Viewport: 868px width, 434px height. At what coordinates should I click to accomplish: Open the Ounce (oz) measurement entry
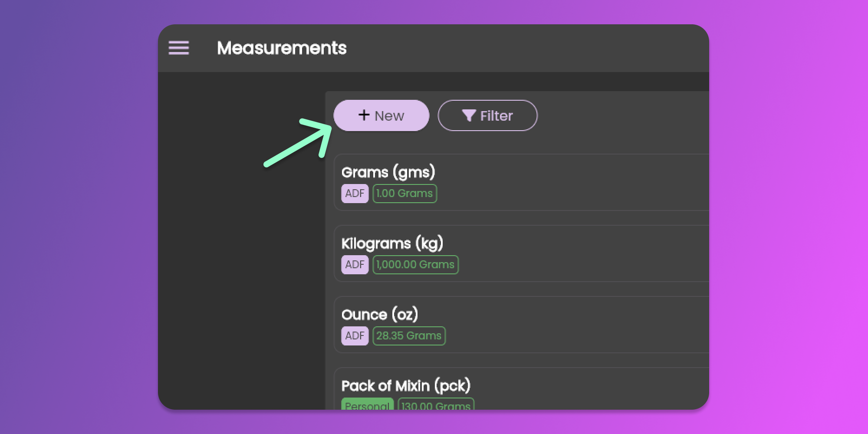click(380, 315)
